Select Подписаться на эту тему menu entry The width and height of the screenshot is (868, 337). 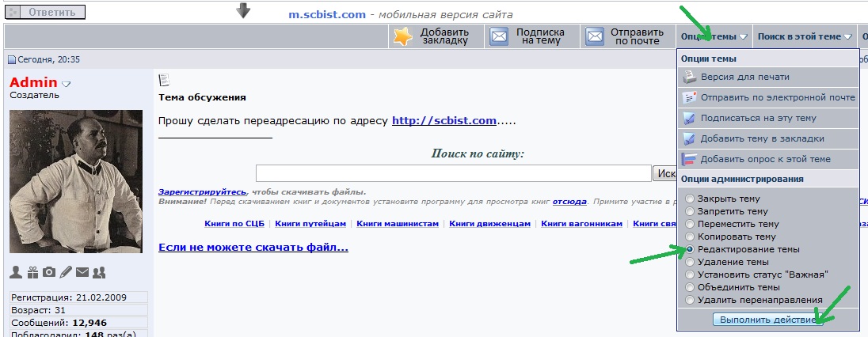pos(758,118)
